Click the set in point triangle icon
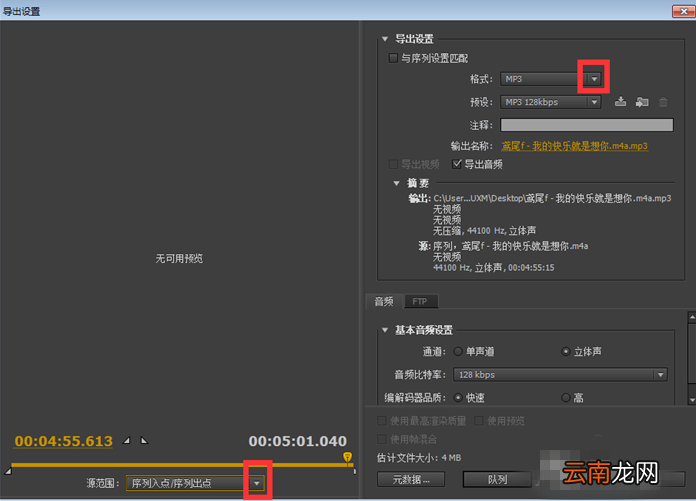The image size is (696, 501). (x=127, y=441)
